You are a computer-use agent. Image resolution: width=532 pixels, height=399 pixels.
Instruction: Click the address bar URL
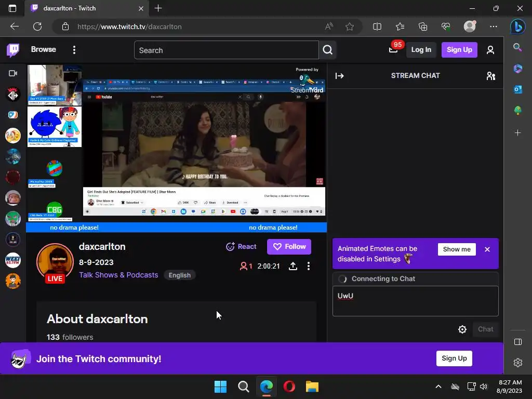(129, 27)
